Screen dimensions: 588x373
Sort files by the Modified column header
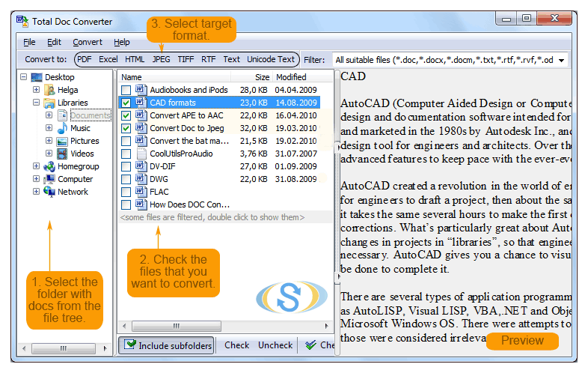pos(302,77)
